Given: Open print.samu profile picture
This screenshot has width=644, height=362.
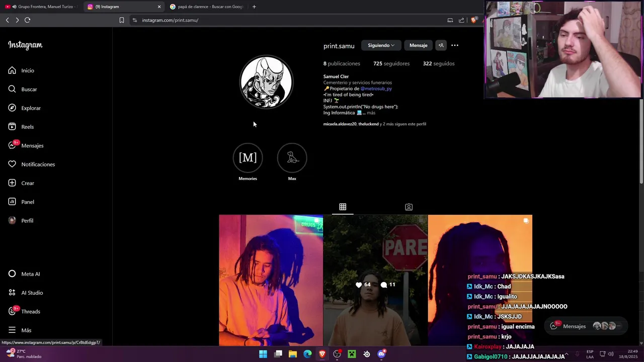Looking at the screenshot, I should 266,82.
